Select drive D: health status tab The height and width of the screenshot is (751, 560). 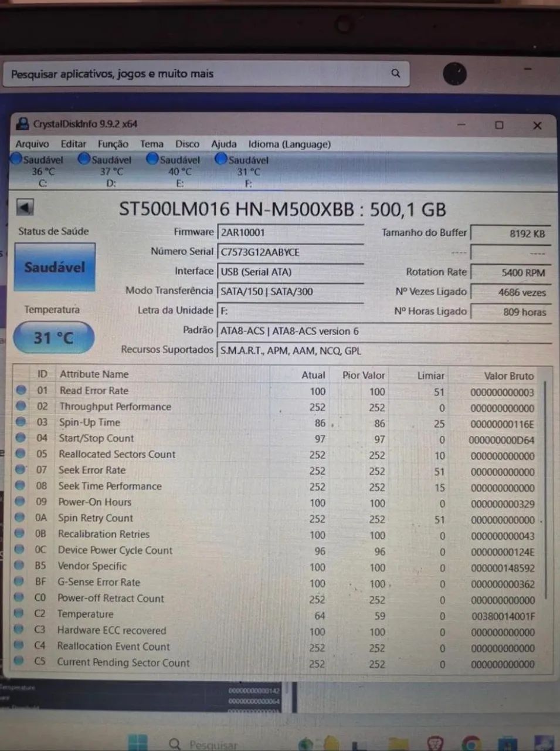[x=107, y=171]
